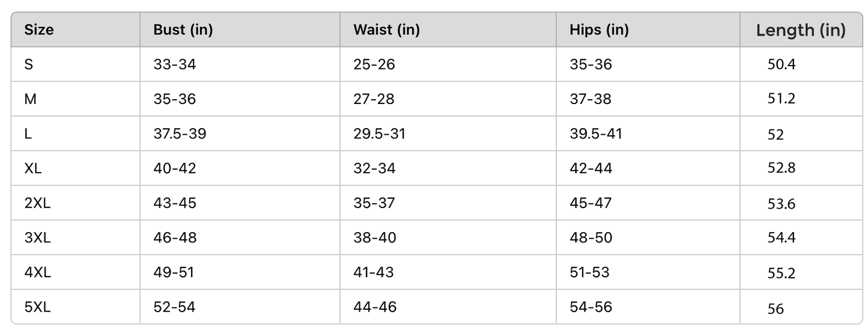Click the Waist (in) column header

[x=386, y=29]
